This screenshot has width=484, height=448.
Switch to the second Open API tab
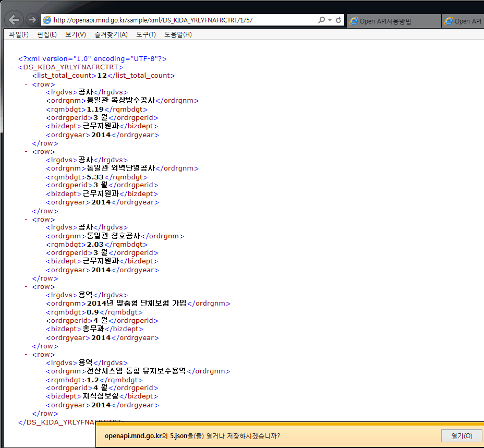coord(463,21)
